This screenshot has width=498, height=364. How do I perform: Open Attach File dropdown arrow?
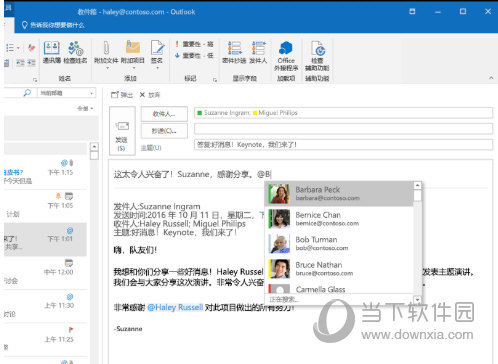107,68
